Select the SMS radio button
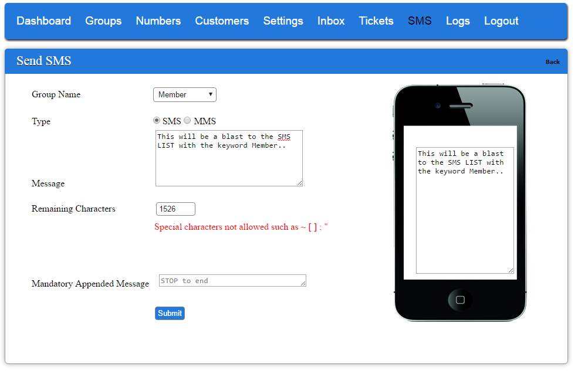588x381 pixels. pyautogui.click(x=157, y=120)
